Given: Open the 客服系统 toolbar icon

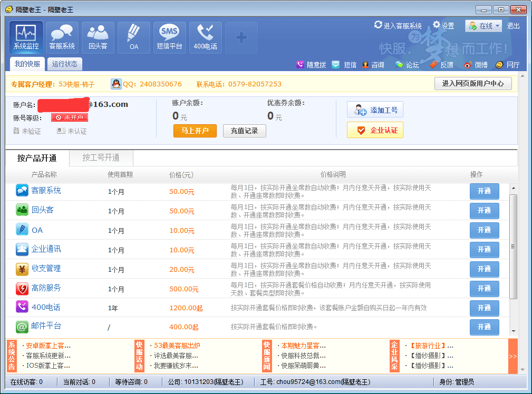Looking at the screenshot, I should (62, 37).
